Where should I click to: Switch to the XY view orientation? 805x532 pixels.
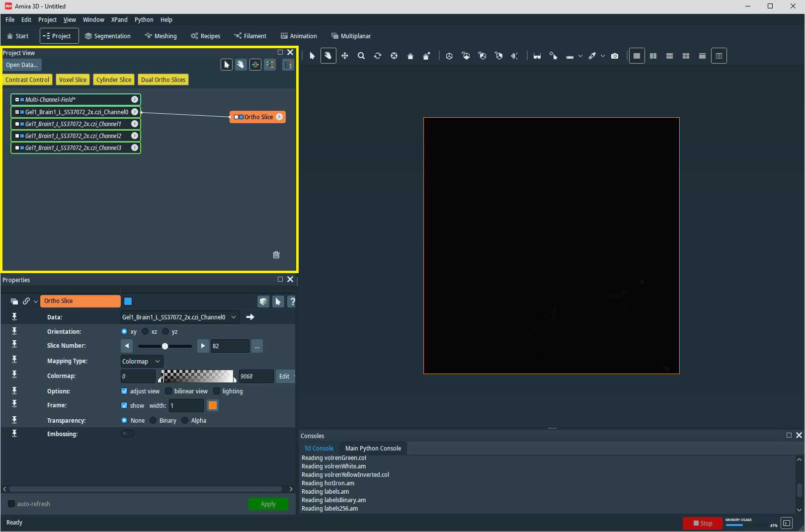466,56
